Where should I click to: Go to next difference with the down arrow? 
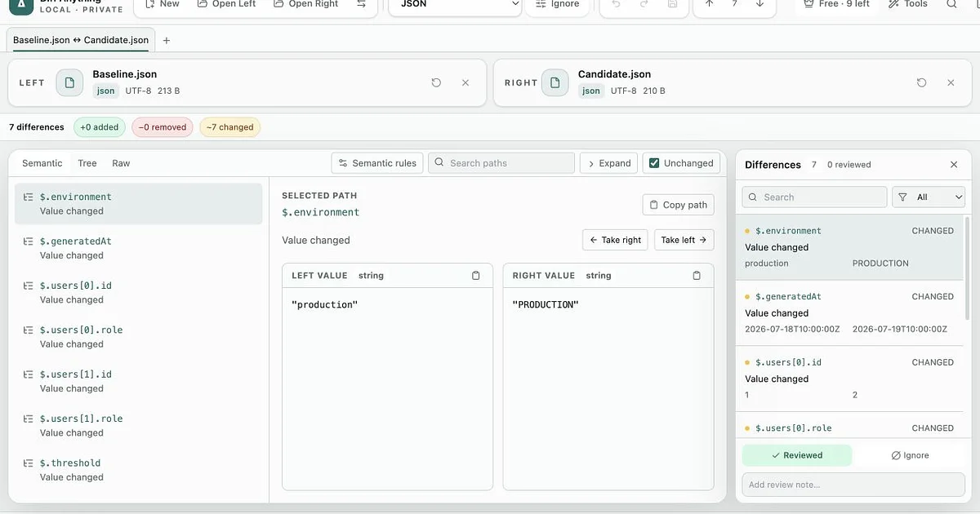click(x=760, y=4)
